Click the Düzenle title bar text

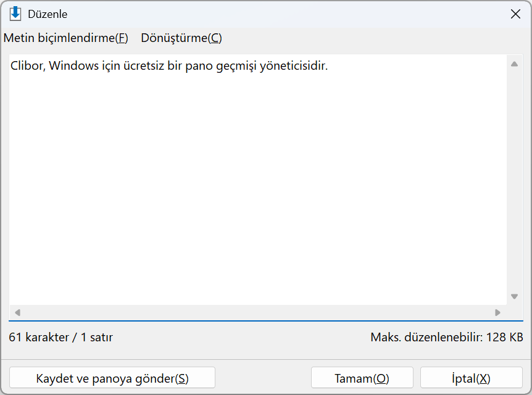click(48, 14)
